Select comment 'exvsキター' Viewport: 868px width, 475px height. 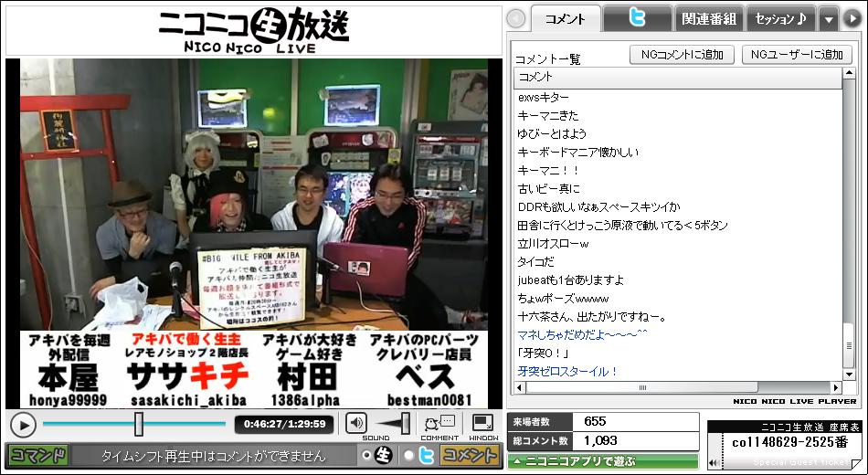pos(543,98)
